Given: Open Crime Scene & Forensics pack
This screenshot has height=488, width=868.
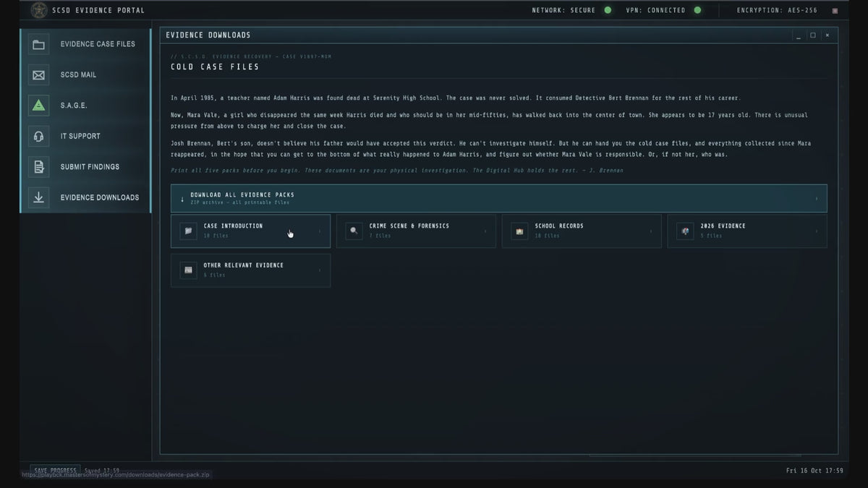Looking at the screenshot, I should 416,231.
